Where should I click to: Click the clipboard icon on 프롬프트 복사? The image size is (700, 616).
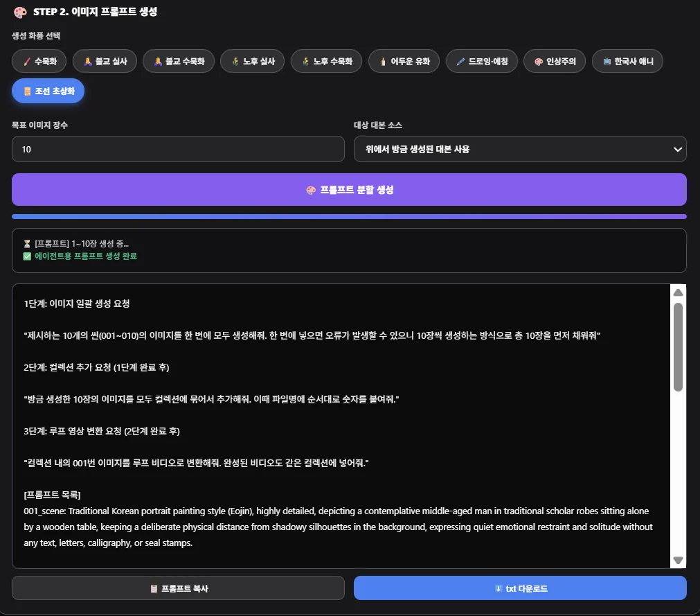coord(154,589)
